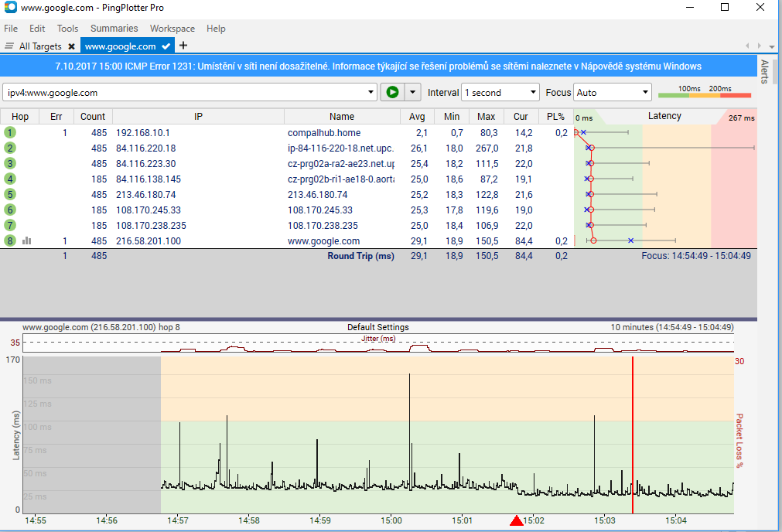Click the target address input field
The width and height of the screenshot is (782, 532).
click(x=186, y=93)
